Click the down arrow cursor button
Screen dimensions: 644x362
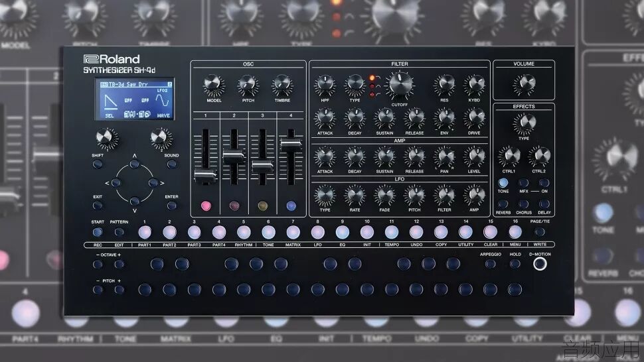[x=134, y=202]
